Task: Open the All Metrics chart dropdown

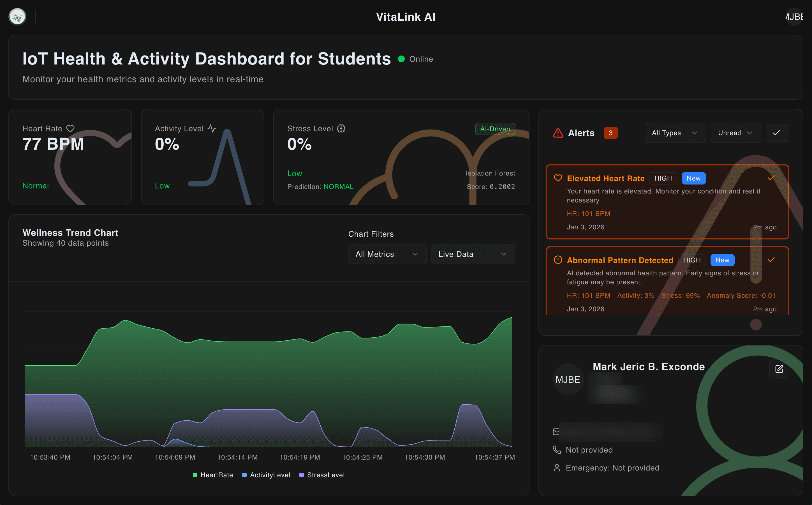Action: (387, 254)
